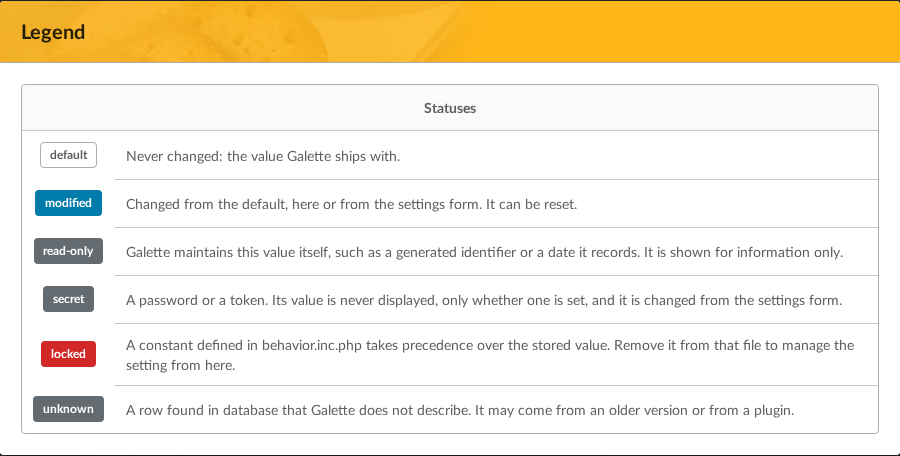Click the "Never changed" description text
Image resolution: width=900 pixels, height=456 pixels.
[263, 156]
